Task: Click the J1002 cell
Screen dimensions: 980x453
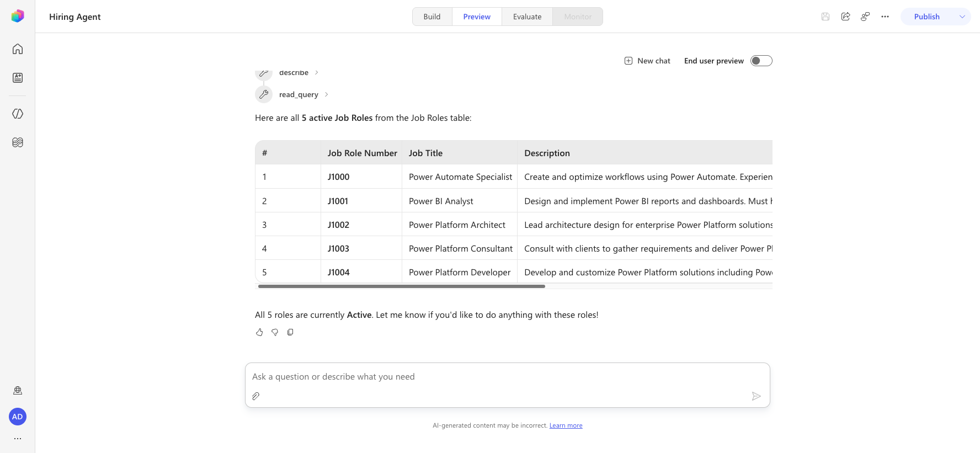Action: point(361,225)
